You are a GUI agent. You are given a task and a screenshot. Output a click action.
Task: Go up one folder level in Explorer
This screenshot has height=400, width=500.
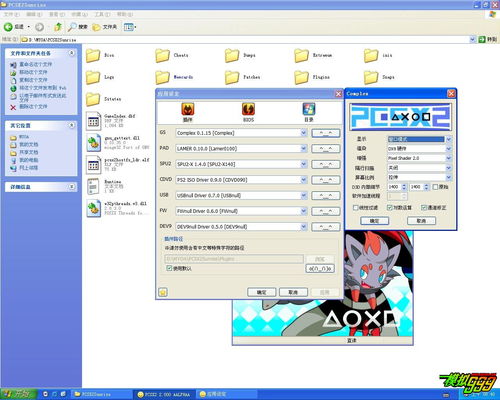58,27
